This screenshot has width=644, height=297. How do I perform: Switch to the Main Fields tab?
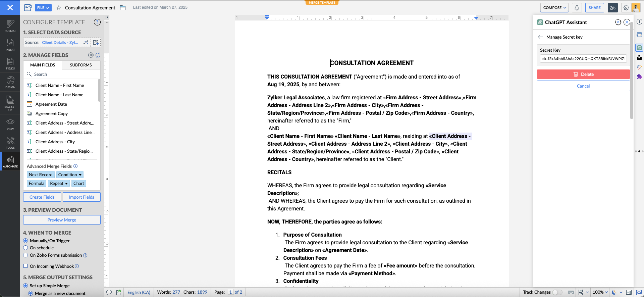coord(43,65)
